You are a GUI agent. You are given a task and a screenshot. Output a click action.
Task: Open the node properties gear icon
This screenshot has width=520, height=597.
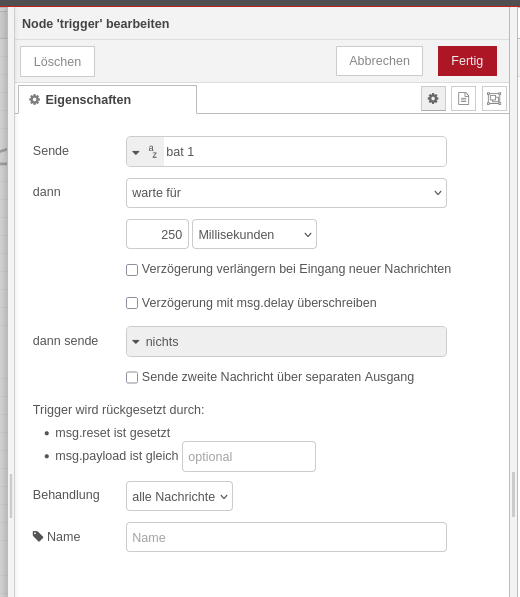pos(433,99)
